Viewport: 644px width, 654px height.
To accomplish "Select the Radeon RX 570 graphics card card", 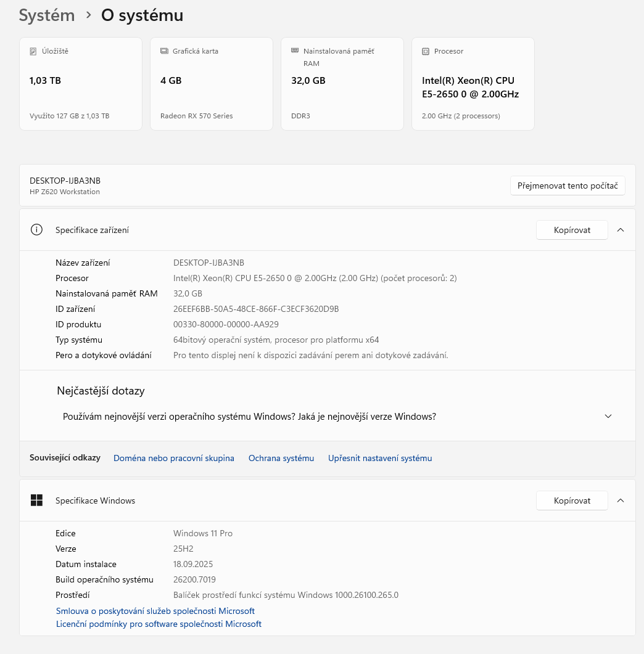I will click(x=211, y=83).
